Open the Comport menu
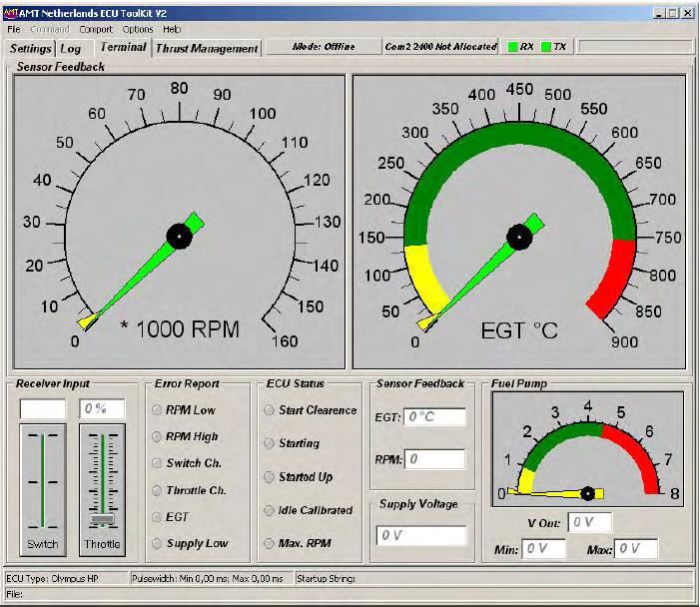This screenshot has height=607, width=700. [96, 29]
